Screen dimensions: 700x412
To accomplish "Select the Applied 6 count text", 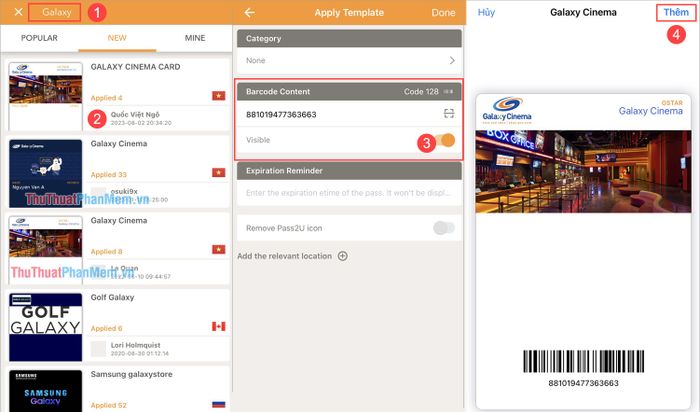I will tap(106, 329).
